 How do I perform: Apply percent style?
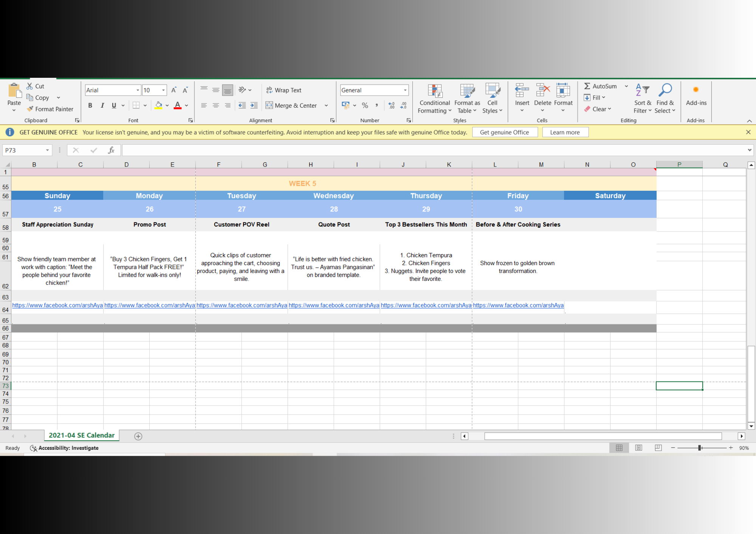[365, 105]
